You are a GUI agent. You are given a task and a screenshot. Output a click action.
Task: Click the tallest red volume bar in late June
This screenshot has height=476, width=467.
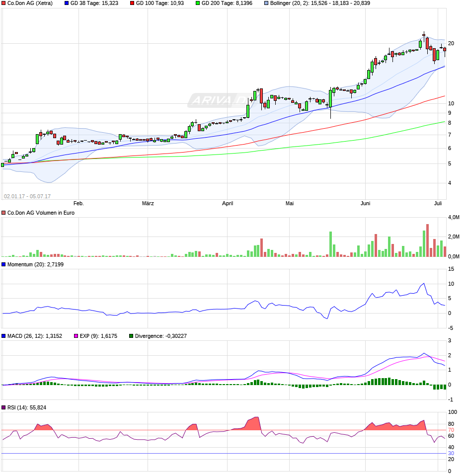click(428, 240)
